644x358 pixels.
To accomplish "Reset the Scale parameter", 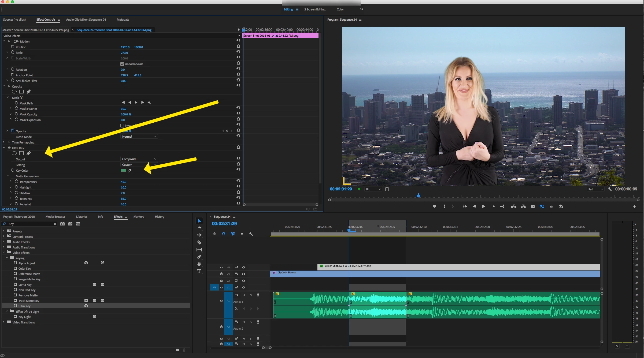I will coord(238,52).
